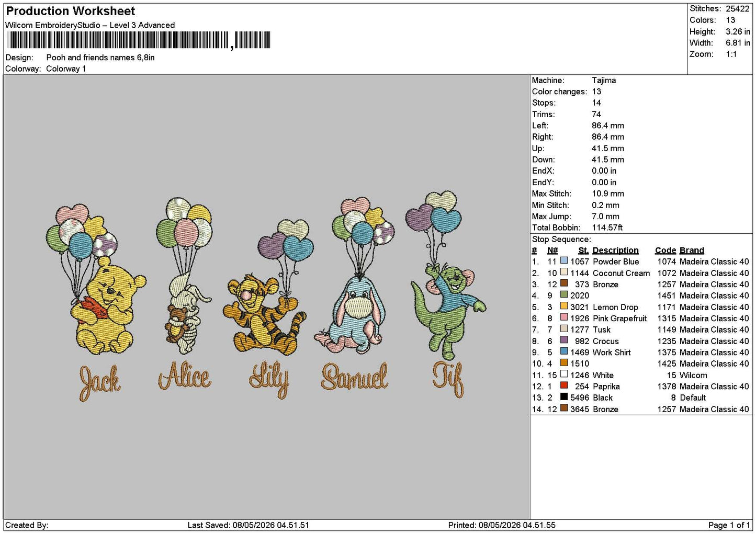Click the N# column header

(552, 250)
